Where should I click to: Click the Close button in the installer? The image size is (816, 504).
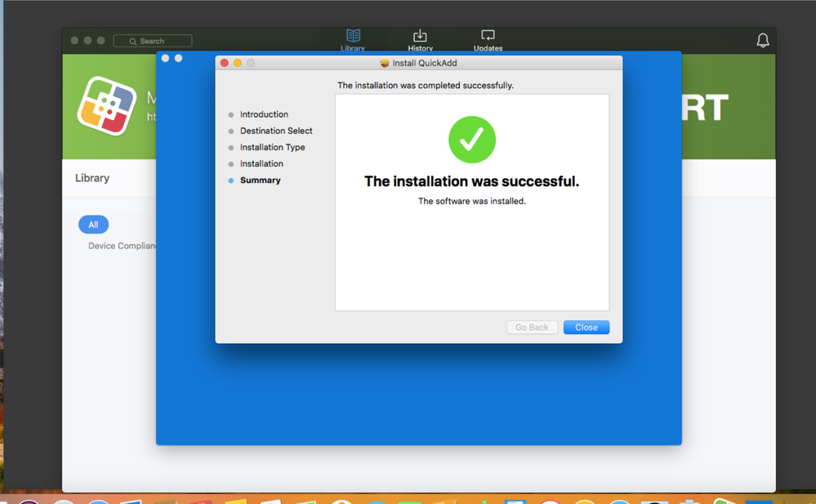[586, 327]
